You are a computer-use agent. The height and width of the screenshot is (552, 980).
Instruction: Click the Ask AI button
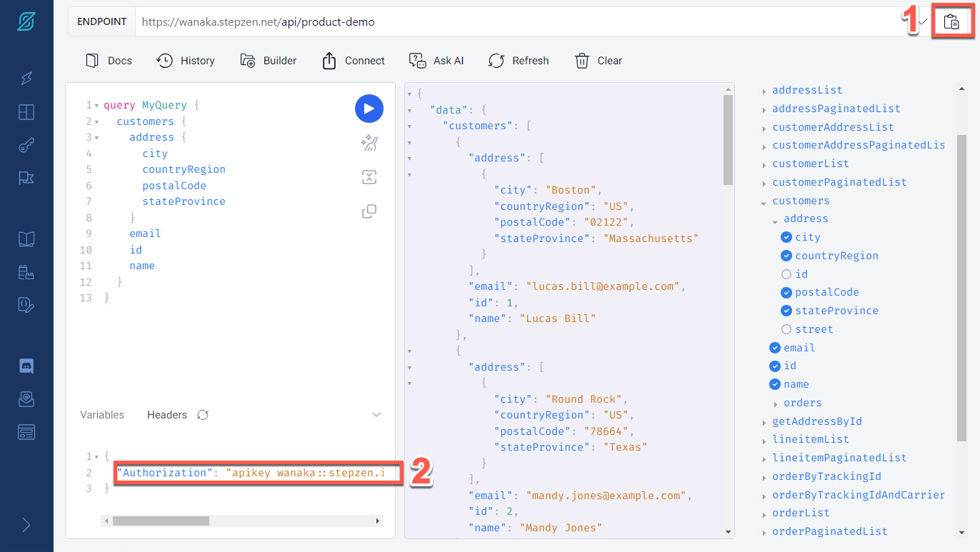click(x=436, y=61)
